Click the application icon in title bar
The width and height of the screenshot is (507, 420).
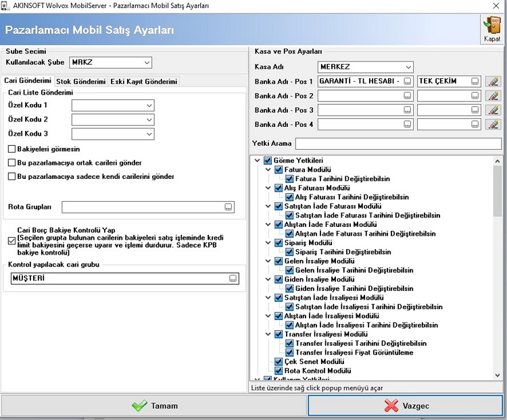(x=5, y=5)
